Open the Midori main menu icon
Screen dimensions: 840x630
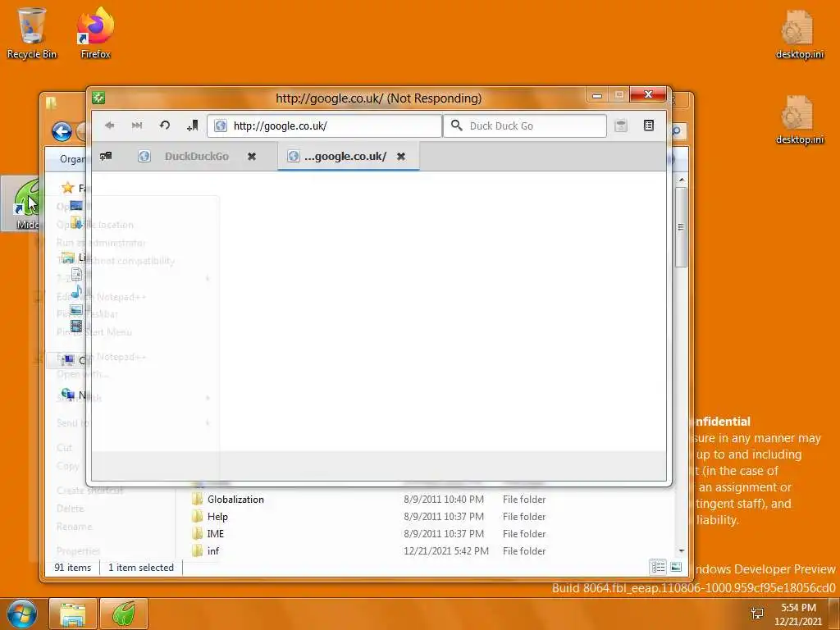649,126
